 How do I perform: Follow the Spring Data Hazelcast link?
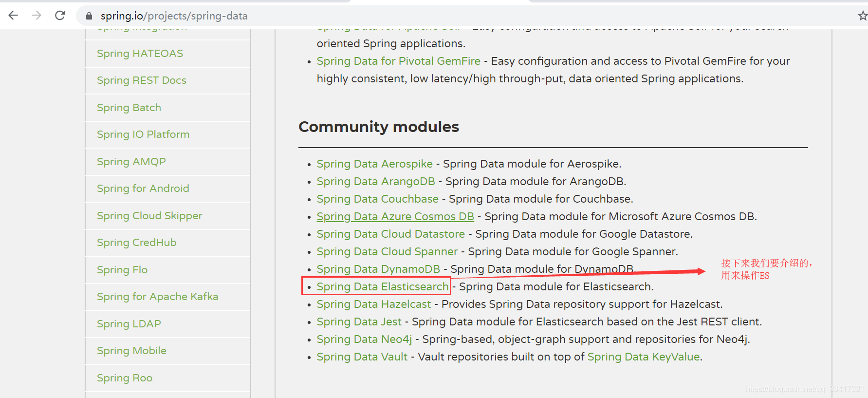coord(374,304)
